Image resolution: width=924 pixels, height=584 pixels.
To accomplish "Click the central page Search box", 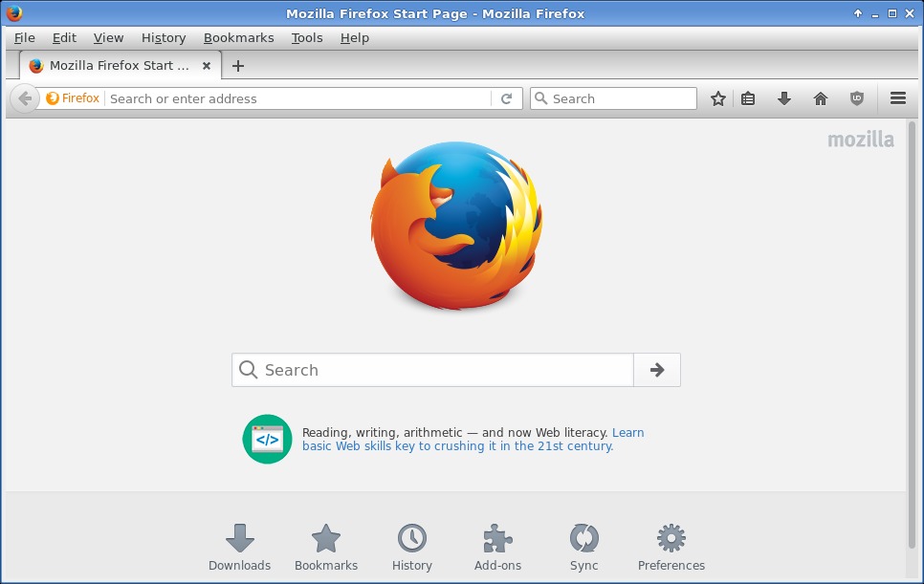I will [432, 370].
